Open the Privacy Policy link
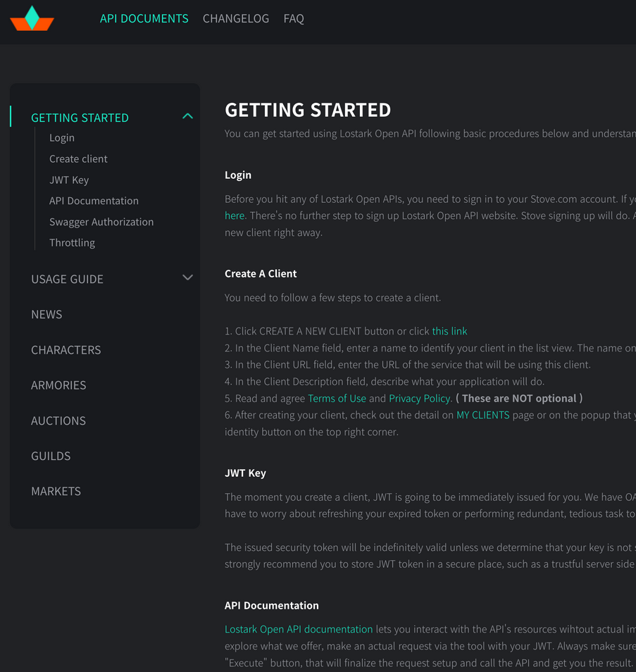 tap(420, 399)
